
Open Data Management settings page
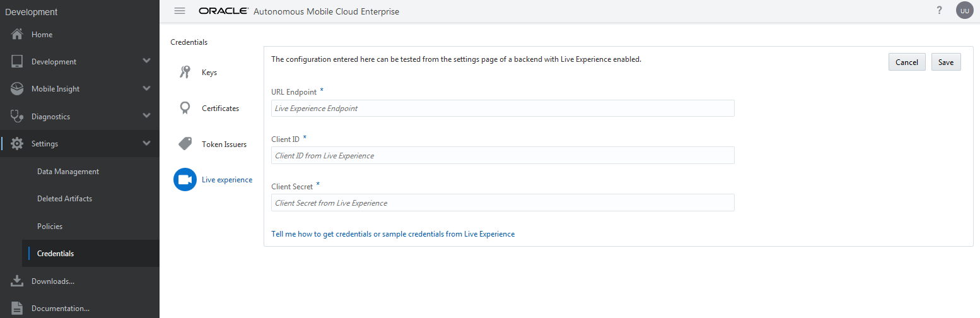[68, 172]
